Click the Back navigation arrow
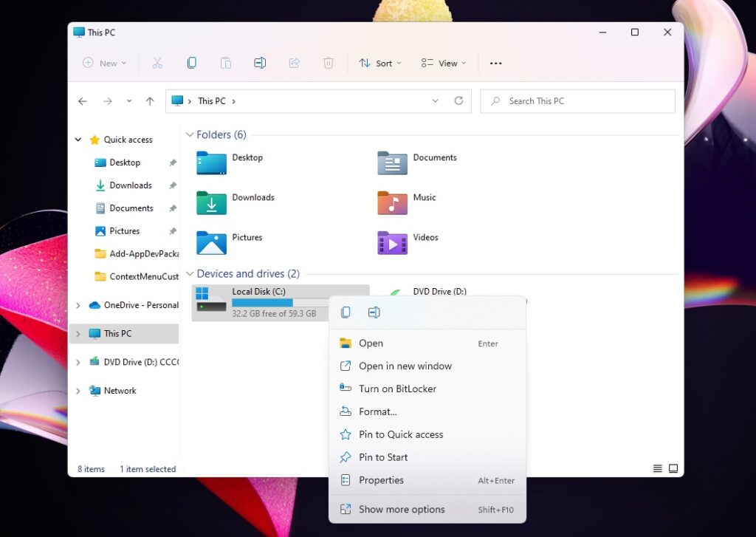 coord(82,100)
